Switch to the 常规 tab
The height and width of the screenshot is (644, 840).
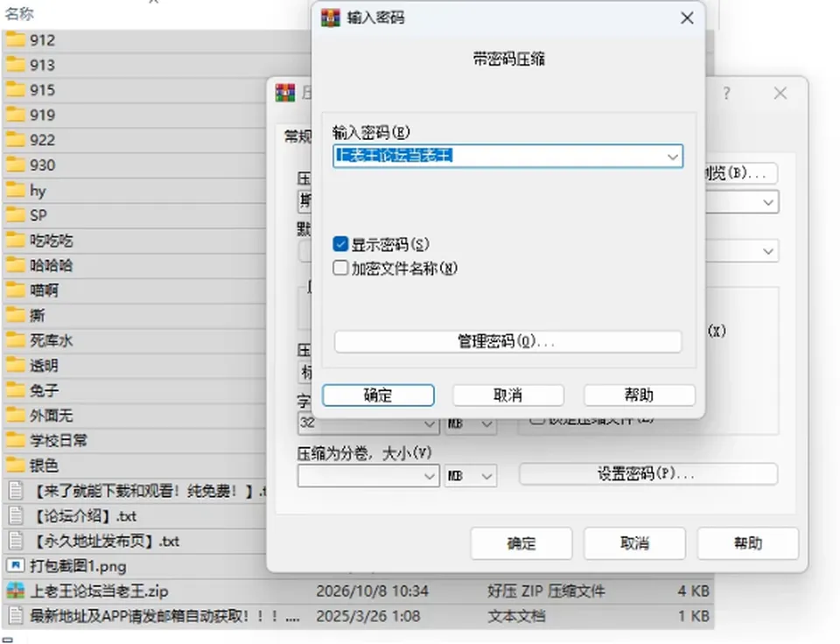click(297, 136)
